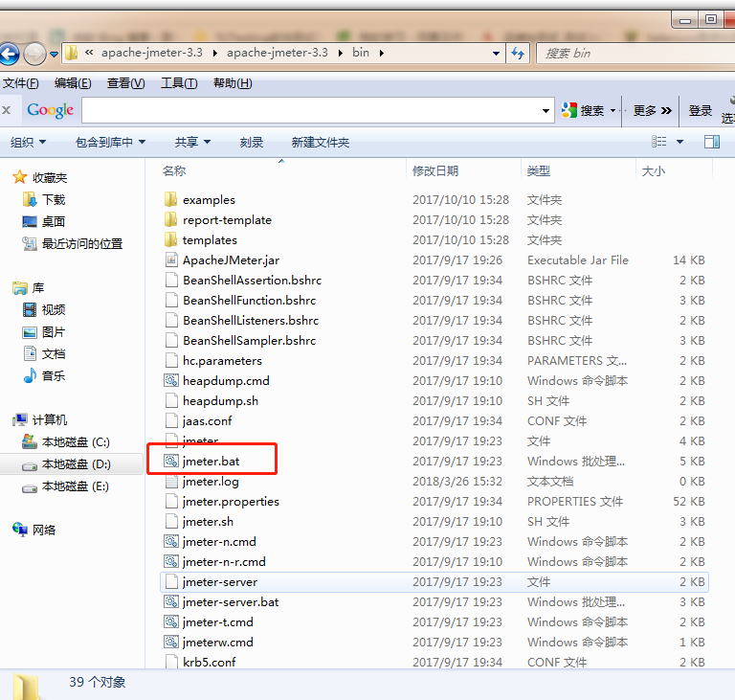Open 包含到库中 dropdown
Image resolution: width=735 pixels, height=700 pixels.
pyautogui.click(x=111, y=142)
